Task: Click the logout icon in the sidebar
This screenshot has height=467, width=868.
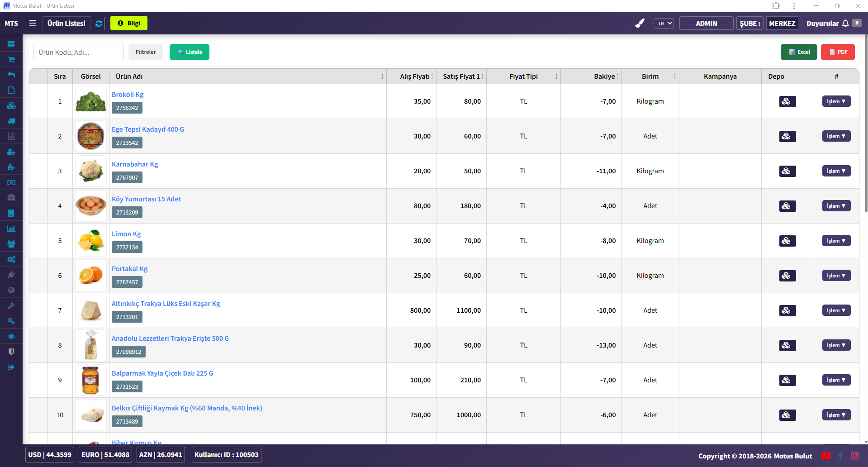Action: pos(11,367)
